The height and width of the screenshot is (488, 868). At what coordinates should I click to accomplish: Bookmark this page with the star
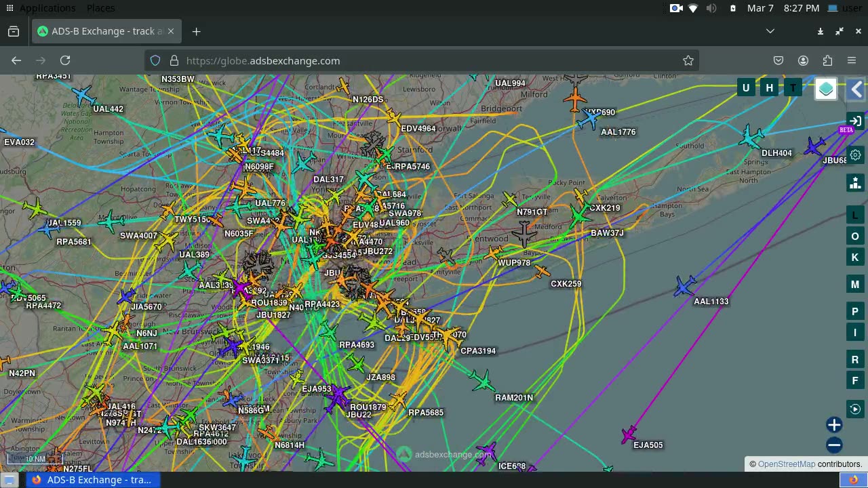[688, 60]
